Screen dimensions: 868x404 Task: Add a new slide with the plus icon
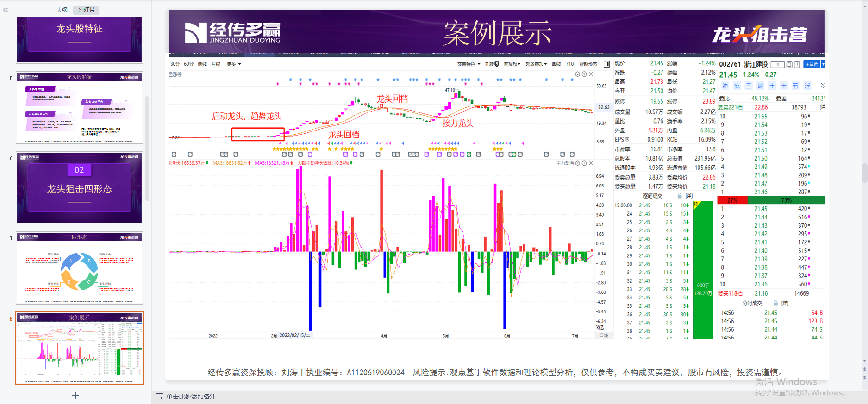[x=75, y=396]
